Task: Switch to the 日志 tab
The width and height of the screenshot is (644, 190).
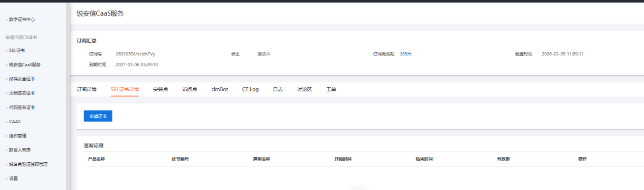Action: click(278, 89)
